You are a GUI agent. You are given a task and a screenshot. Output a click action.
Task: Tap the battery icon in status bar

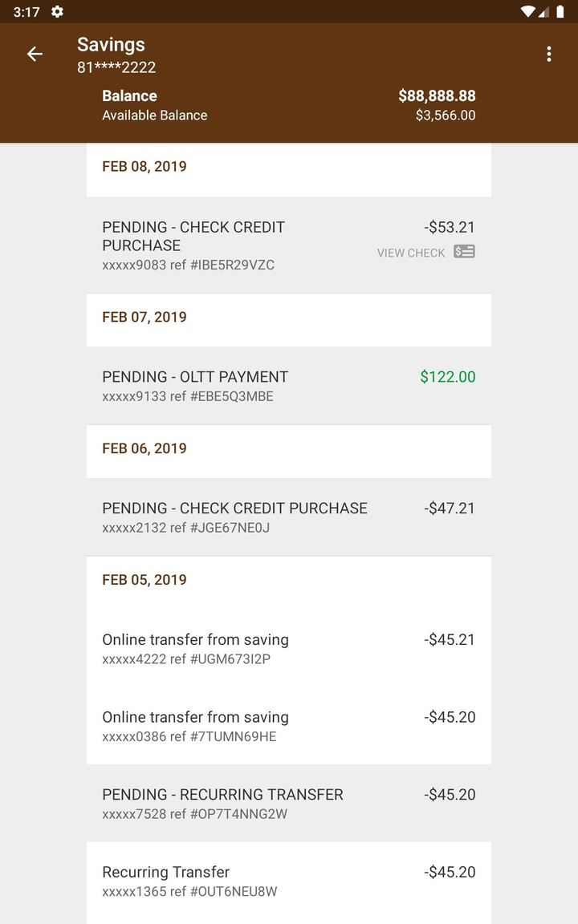pyautogui.click(x=560, y=12)
